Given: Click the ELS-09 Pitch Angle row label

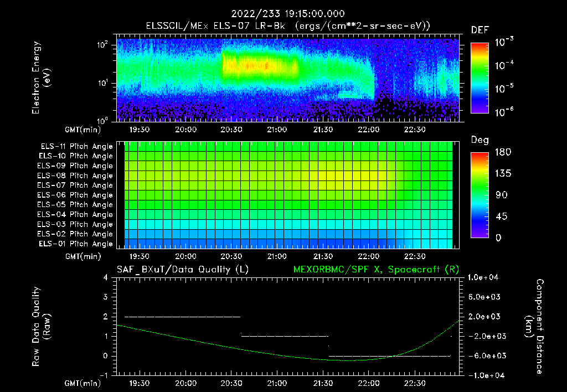Looking at the screenshot, I should [75, 166].
